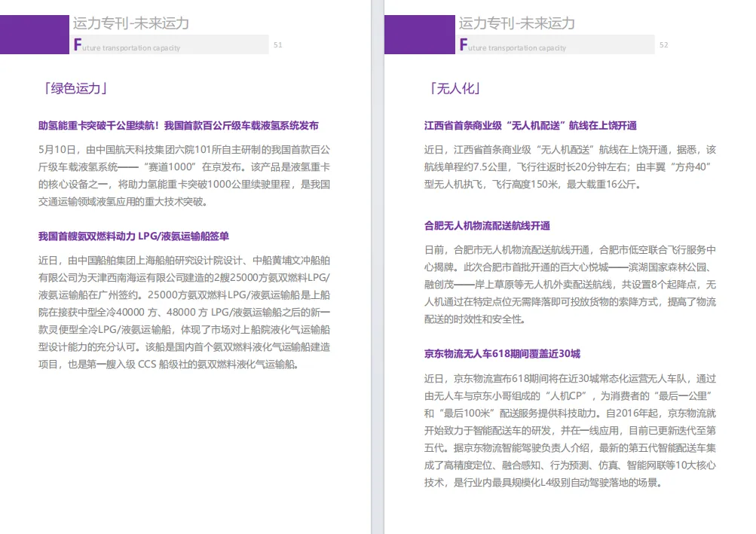The height and width of the screenshot is (534, 756).
Task: Click page 51 subtitle Future transportation capacity
Action: click(127, 45)
